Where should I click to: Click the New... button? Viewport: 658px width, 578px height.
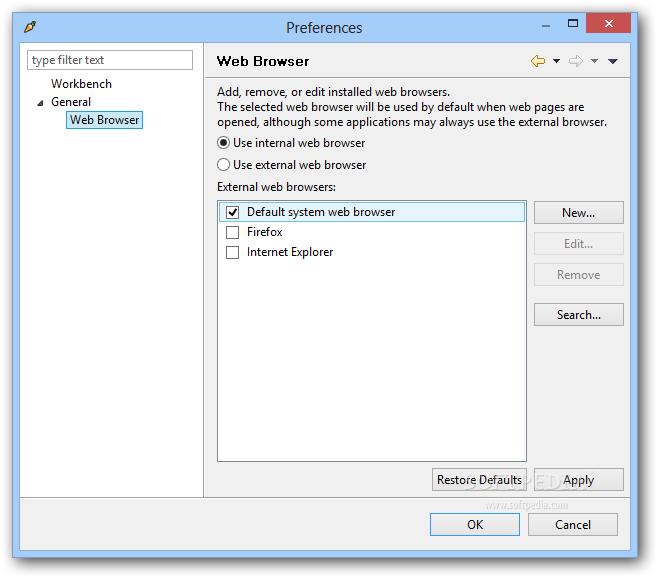click(x=579, y=213)
